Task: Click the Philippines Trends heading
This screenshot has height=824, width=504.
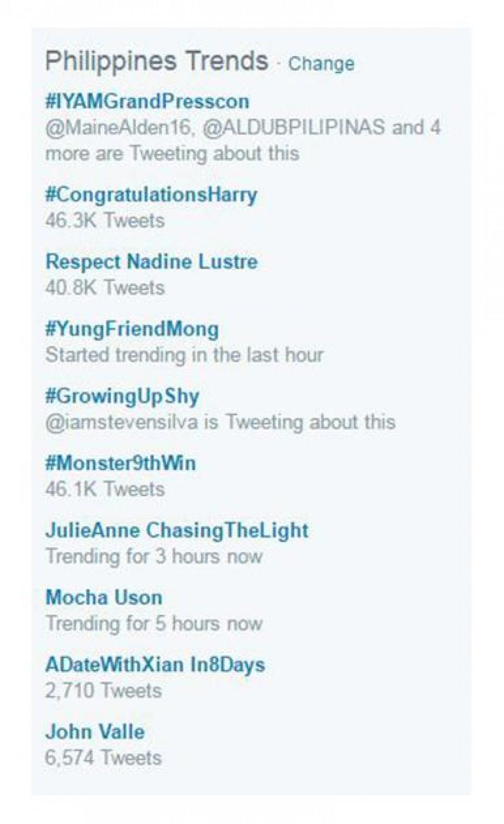Action: click(x=157, y=61)
